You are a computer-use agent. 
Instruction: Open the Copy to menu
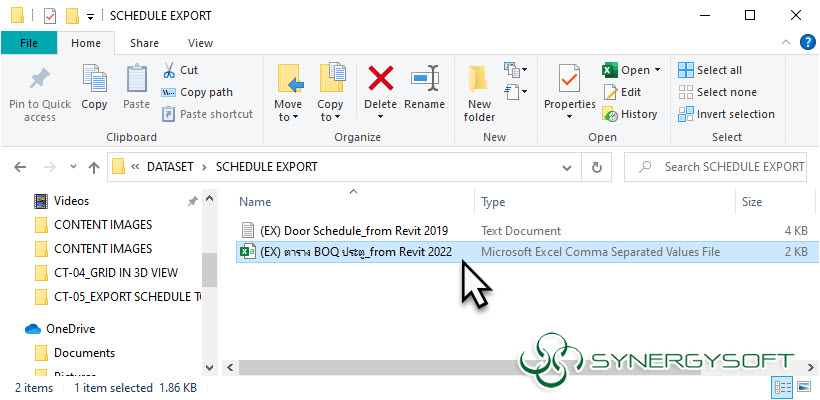pos(331,93)
